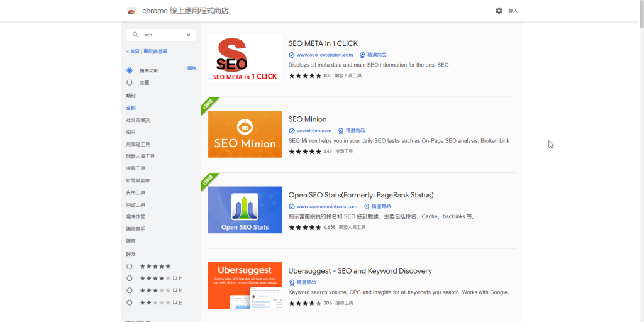The width and height of the screenshot is (644, 322).
Task: Choose the 新聞與氣象 category
Action: tap(138, 180)
